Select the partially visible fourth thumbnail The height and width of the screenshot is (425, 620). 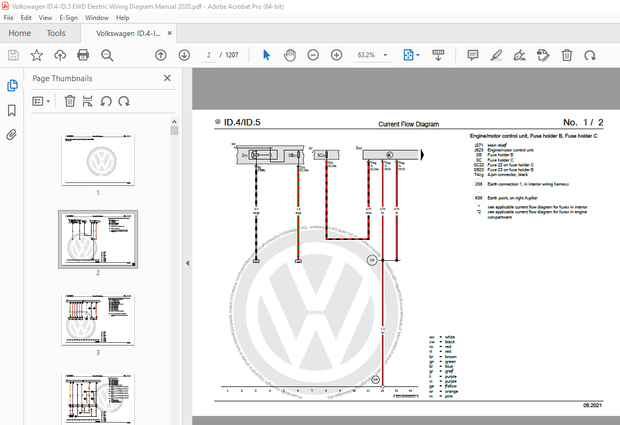coord(98,399)
